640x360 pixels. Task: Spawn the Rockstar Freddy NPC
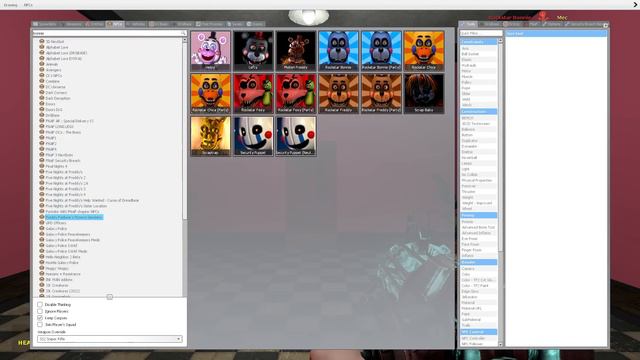[338, 93]
